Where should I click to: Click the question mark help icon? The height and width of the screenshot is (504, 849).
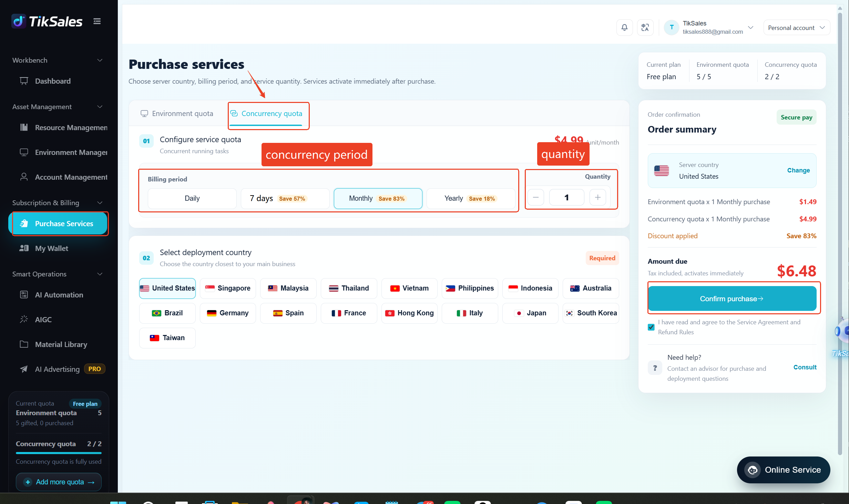[655, 368]
